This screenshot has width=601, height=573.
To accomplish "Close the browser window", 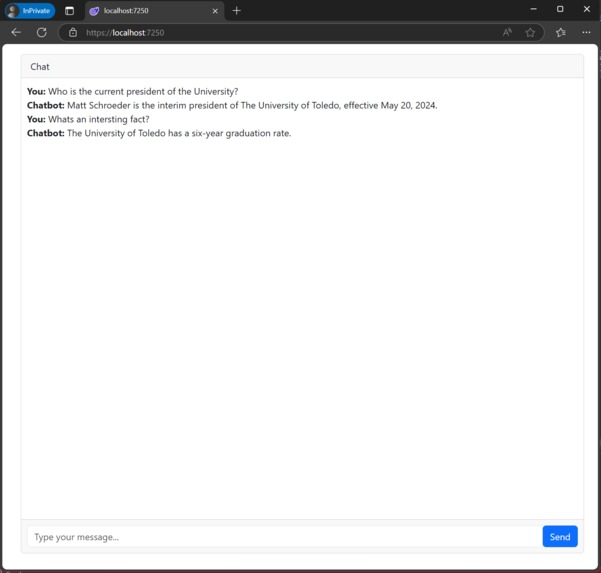I will 586,9.
